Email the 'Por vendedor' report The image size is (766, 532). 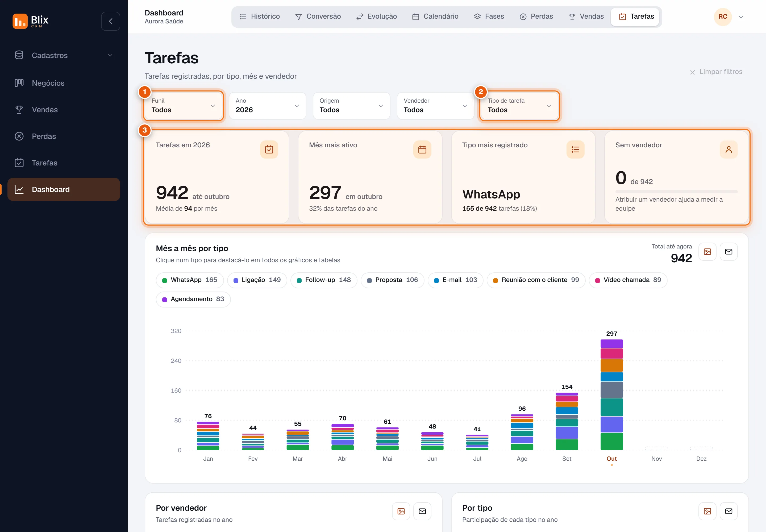click(x=422, y=511)
